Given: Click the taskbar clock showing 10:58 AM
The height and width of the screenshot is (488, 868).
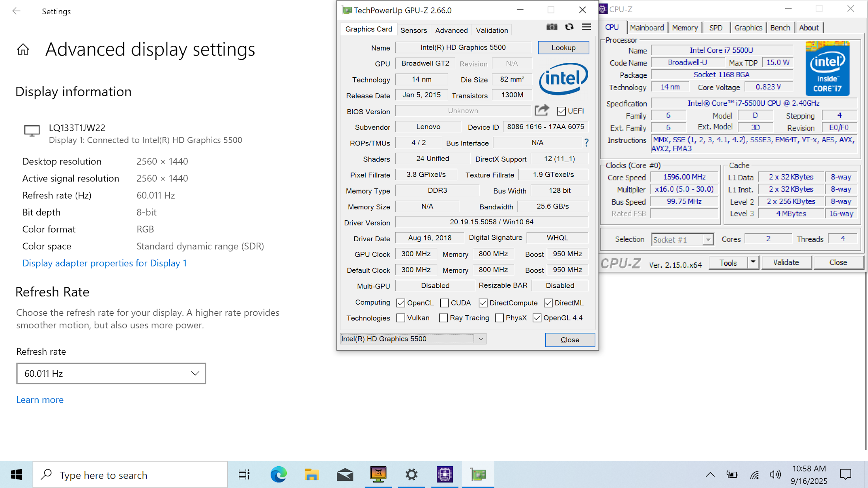Looking at the screenshot, I should pyautogui.click(x=809, y=475).
